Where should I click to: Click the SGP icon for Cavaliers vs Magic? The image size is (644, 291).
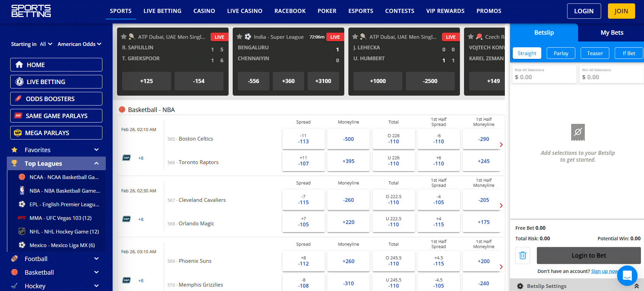click(x=127, y=219)
